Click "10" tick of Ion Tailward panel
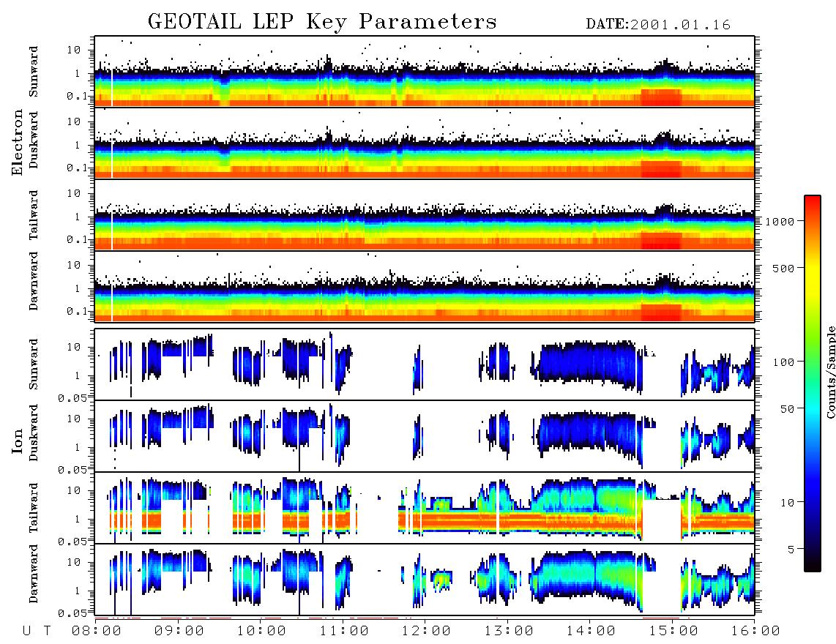 click(74, 490)
